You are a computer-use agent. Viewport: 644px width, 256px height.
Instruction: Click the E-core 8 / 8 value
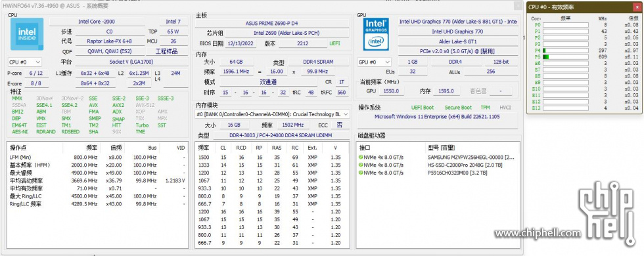[x=36, y=83]
